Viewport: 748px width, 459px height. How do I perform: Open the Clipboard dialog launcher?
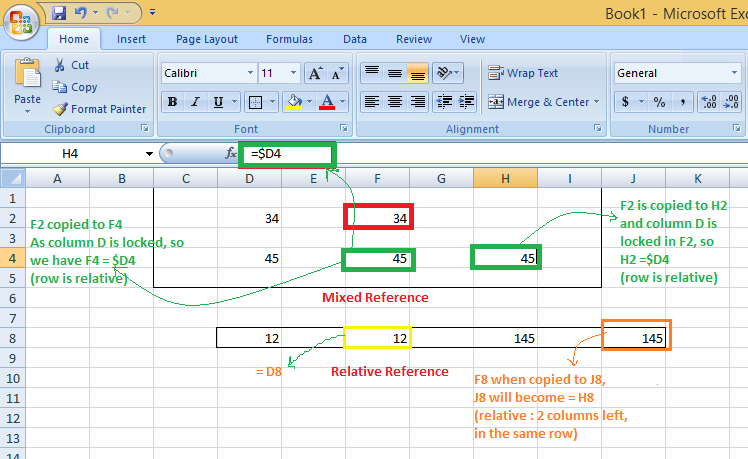click(x=145, y=128)
